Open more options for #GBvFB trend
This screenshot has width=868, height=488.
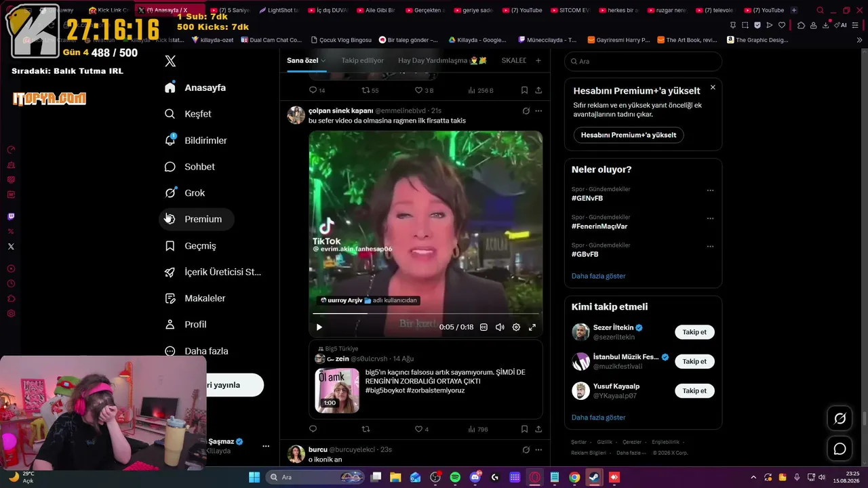[x=710, y=246]
